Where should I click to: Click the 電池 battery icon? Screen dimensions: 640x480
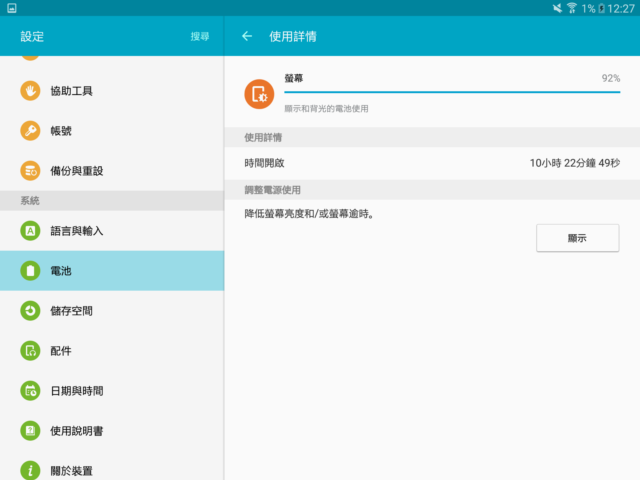point(30,271)
